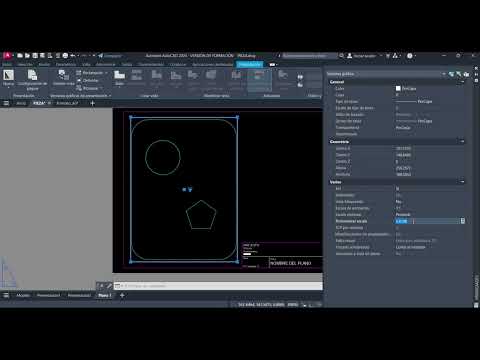Click the ribbon minimize toggle button
Screen dimensions: 480x360
273,64
